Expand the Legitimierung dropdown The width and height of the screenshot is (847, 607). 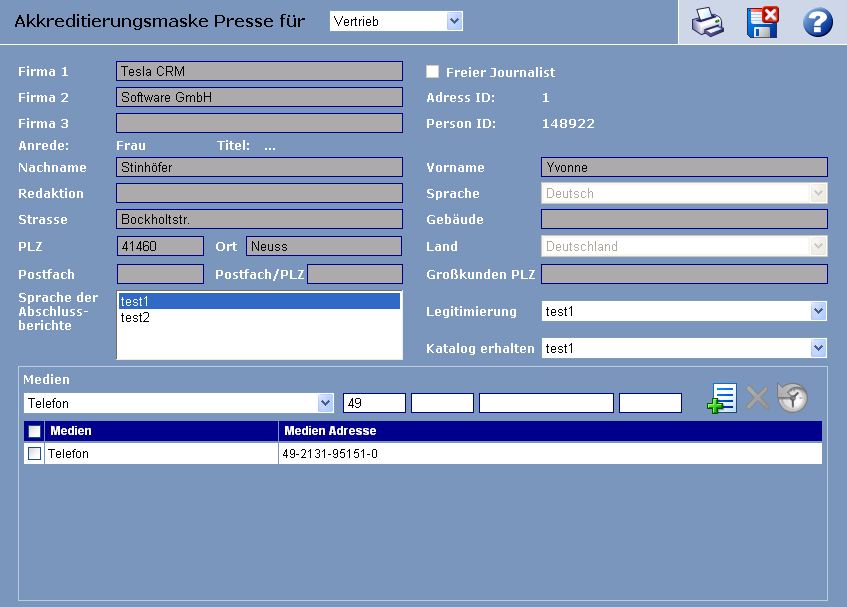pos(684,312)
